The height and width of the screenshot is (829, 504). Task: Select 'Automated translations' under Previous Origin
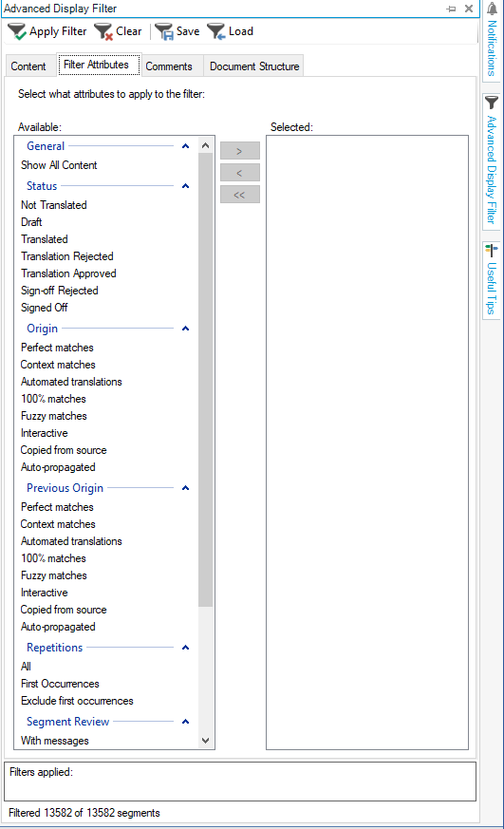[71, 541]
